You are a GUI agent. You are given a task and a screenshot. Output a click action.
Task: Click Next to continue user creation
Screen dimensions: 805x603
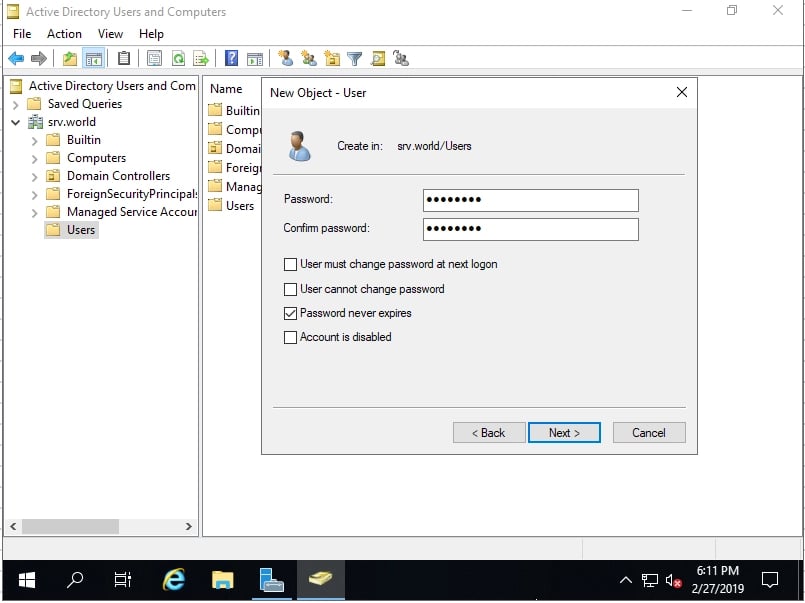click(x=564, y=433)
